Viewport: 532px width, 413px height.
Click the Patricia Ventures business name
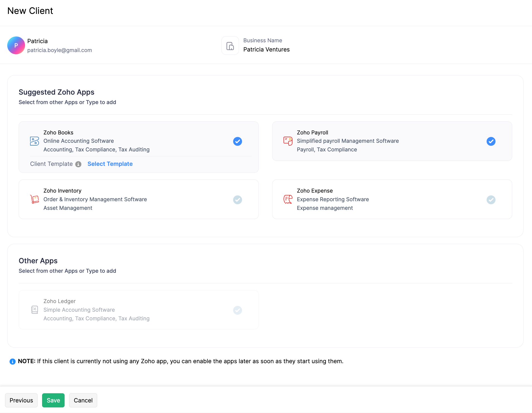tap(266, 50)
